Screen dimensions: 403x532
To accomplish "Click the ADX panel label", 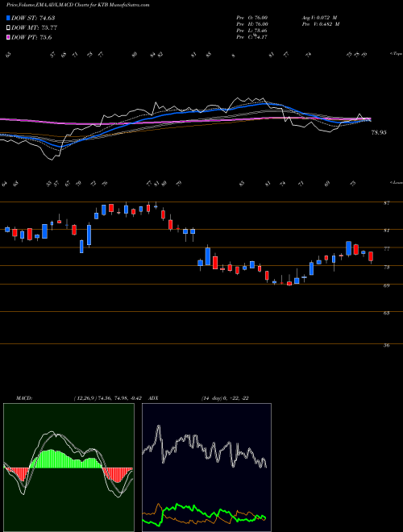I will tap(154, 398).
